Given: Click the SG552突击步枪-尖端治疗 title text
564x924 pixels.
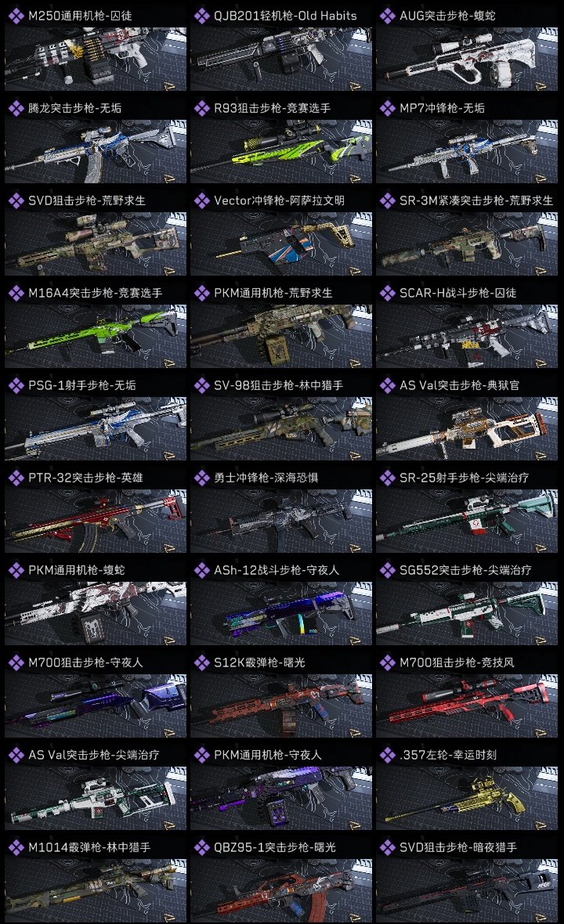Looking at the screenshot, I should [x=465, y=570].
